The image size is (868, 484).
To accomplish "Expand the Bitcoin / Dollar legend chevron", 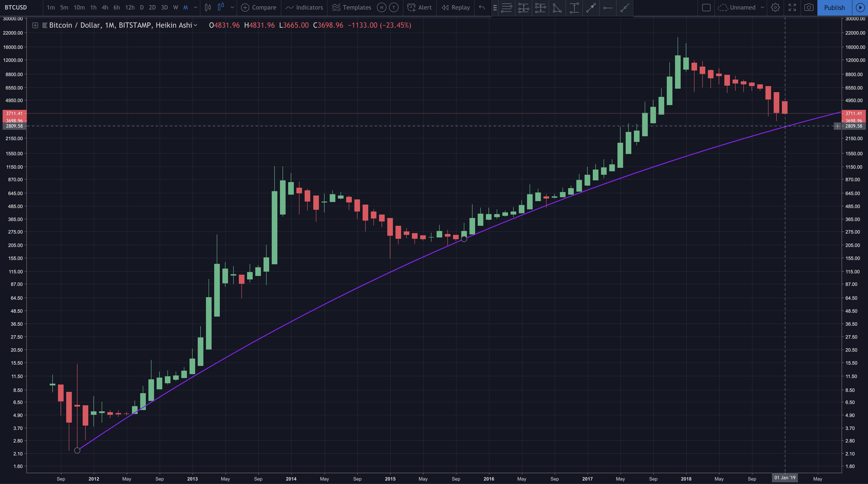I will [x=195, y=25].
